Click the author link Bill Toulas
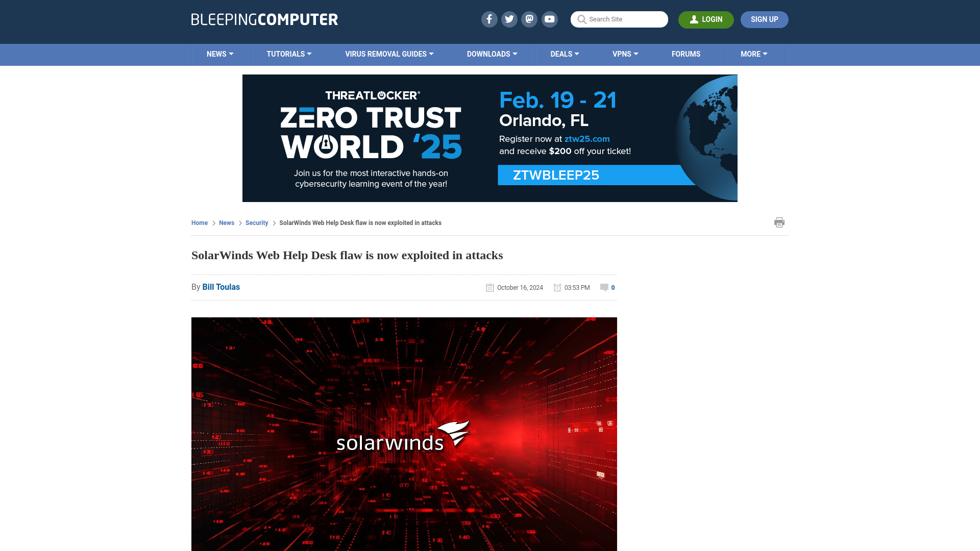 221,287
